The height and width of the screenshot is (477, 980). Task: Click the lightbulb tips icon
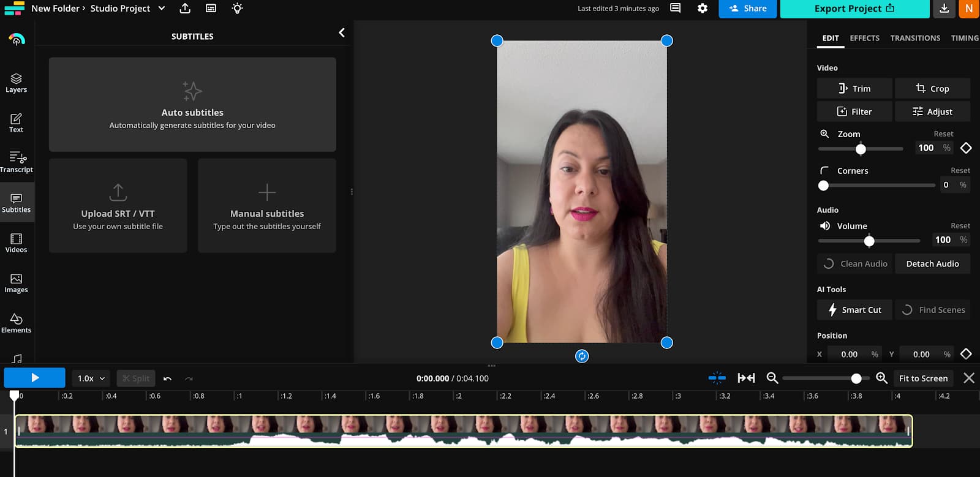coord(238,9)
